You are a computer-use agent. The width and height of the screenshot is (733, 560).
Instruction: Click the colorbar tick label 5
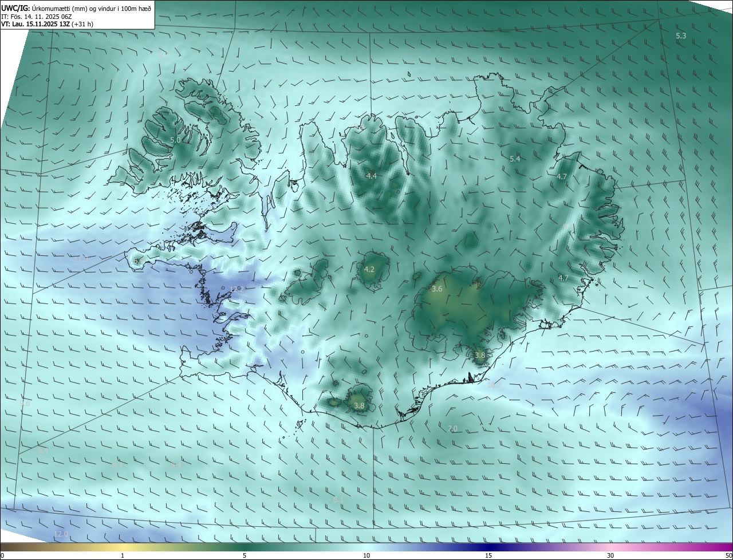[x=245, y=555]
